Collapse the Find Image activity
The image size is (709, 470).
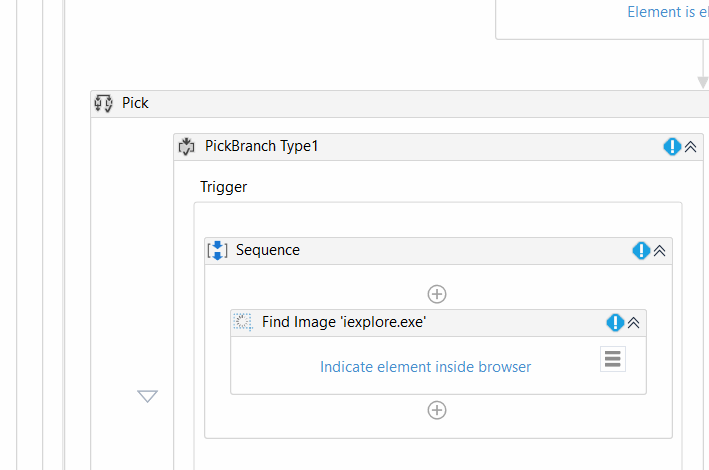[633, 322]
